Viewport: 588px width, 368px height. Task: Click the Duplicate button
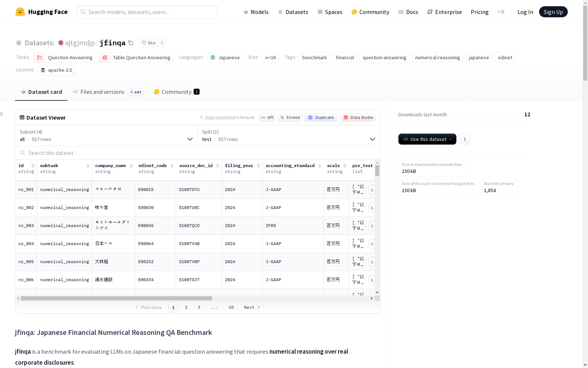tap(321, 117)
